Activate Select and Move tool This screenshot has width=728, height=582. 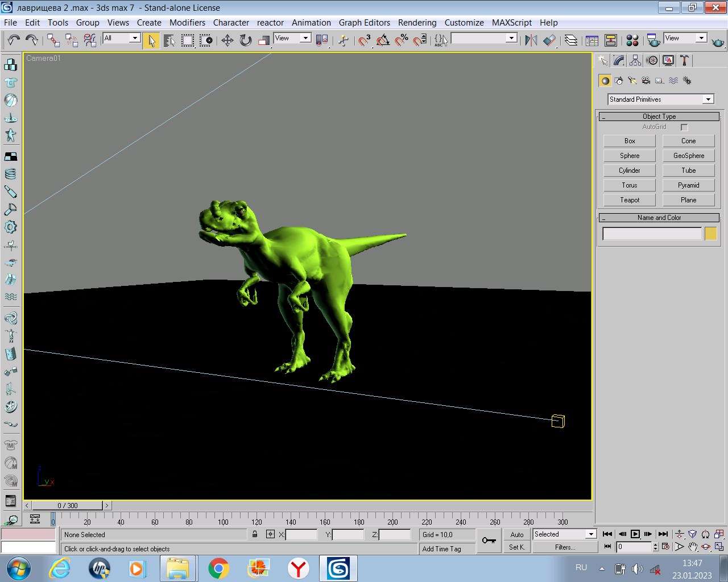tap(227, 40)
